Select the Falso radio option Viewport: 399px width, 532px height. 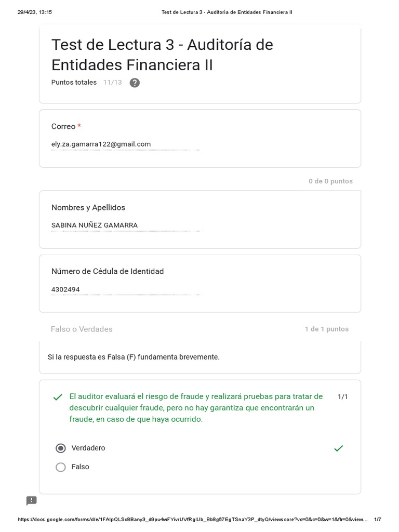61,467
